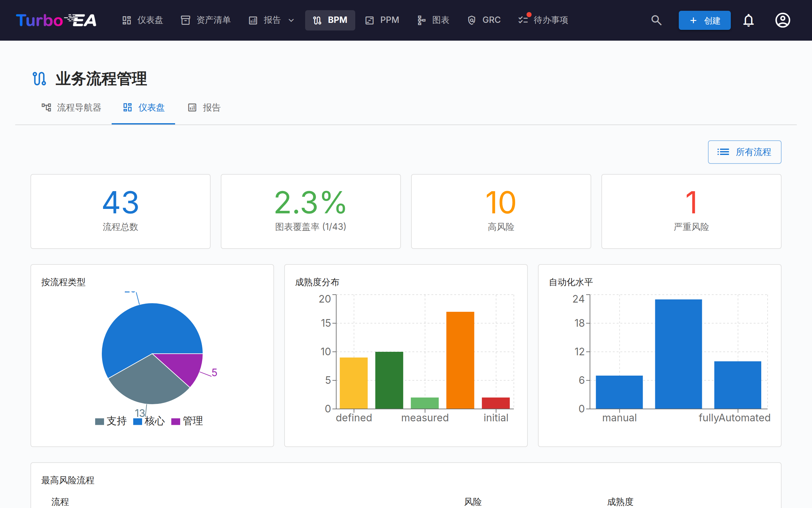Click the 图表 diagram icon
This screenshot has height=508, width=812.
click(422, 21)
